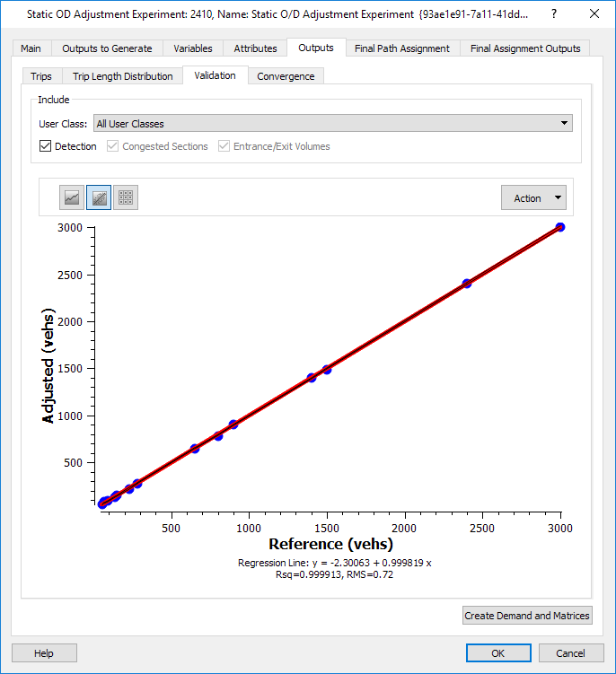This screenshot has height=674, width=616.
Task: Open the User Class dropdown
Action: click(333, 123)
